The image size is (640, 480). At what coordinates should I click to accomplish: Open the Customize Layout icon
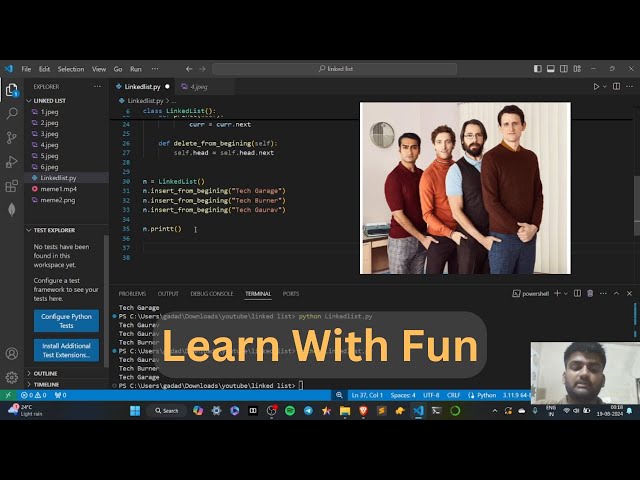577,69
